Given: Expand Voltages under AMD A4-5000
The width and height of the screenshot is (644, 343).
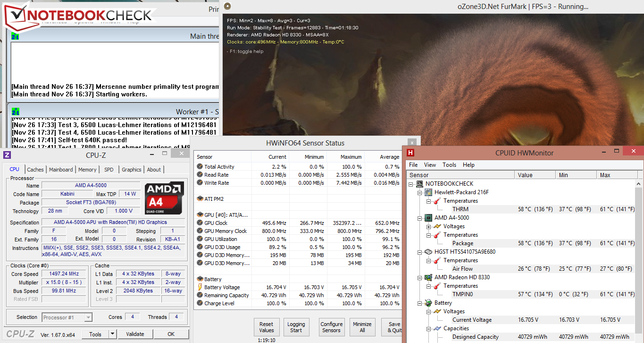Looking at the screenshot, I should [429, 226].
